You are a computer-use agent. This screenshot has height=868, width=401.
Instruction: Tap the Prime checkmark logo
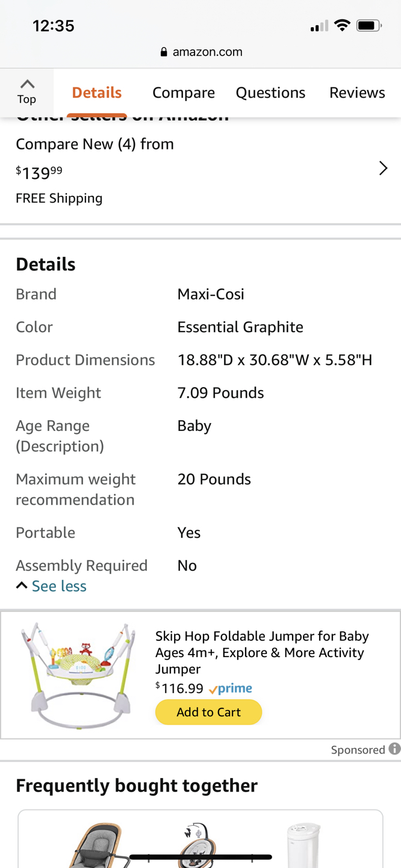(x=231, y=689)
